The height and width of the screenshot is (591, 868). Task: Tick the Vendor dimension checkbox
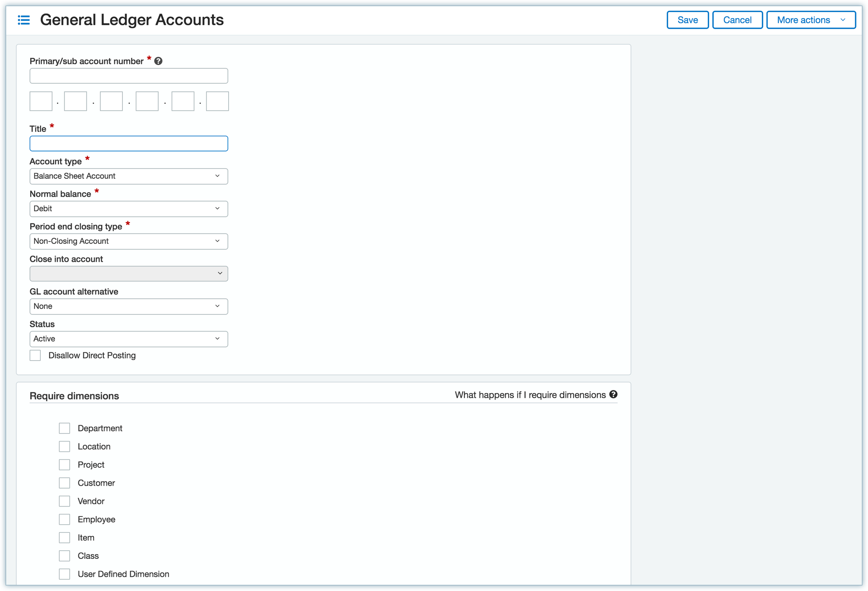click(x=64, y=501)
